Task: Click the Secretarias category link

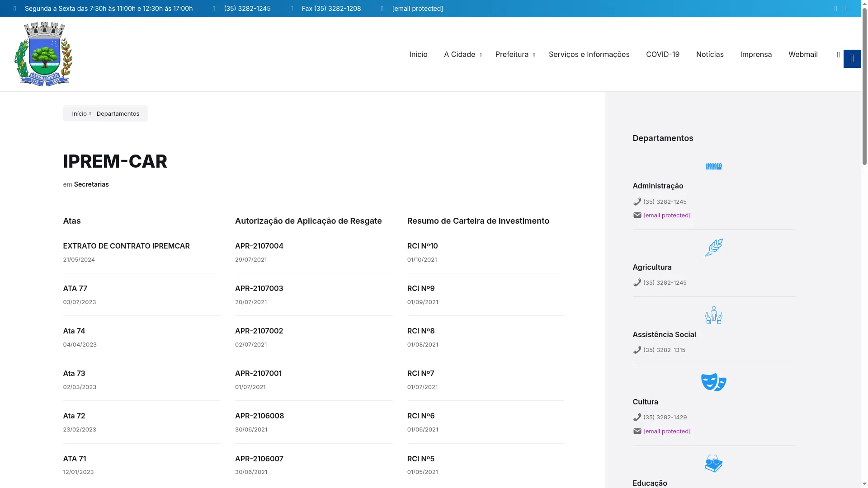Action: click(x=91, y=184)
